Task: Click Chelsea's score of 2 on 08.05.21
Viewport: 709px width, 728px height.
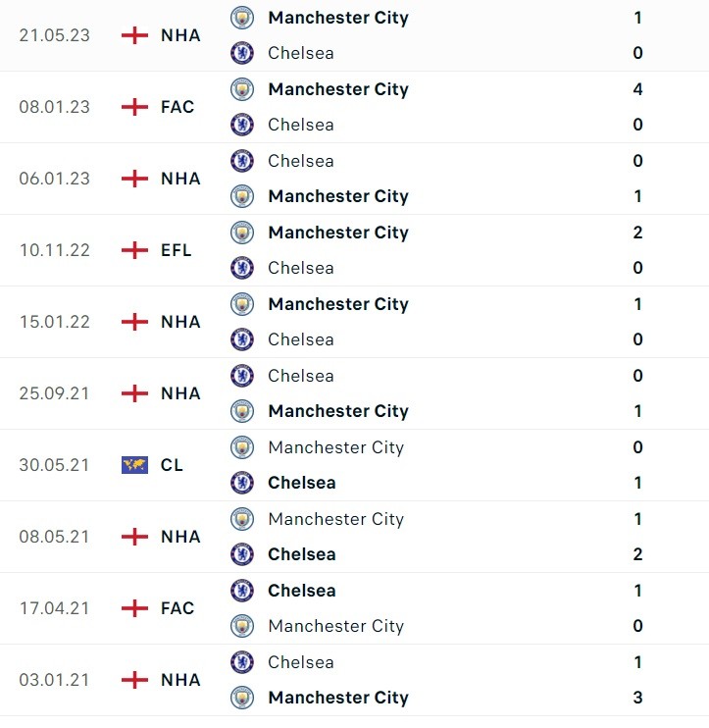Action: point(638,554)
